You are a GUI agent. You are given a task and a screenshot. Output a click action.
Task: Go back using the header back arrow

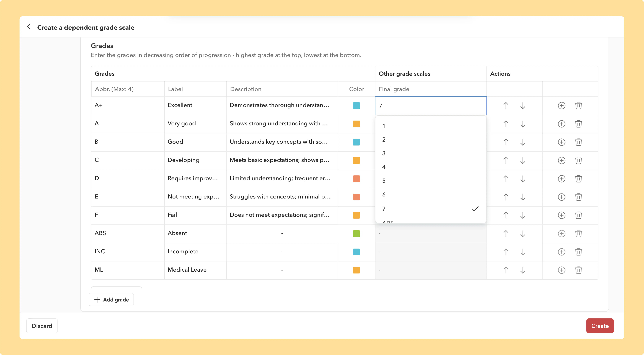coord(29,27)
